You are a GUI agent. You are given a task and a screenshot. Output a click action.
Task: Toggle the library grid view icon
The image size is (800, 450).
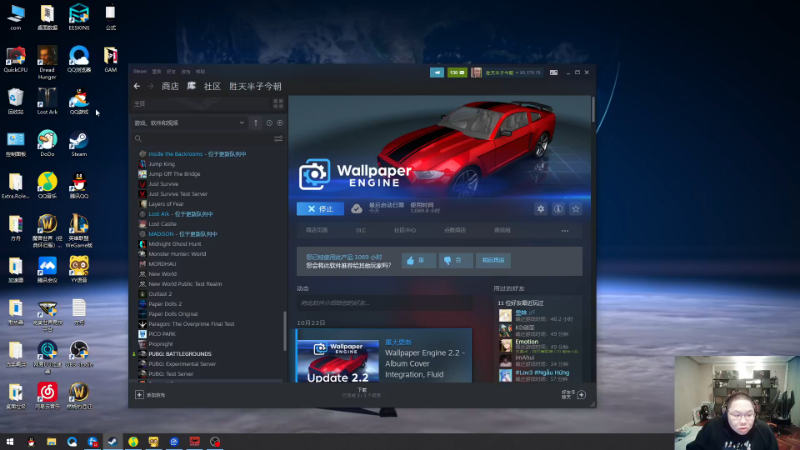pyautogui.click(x=278, y=104)
